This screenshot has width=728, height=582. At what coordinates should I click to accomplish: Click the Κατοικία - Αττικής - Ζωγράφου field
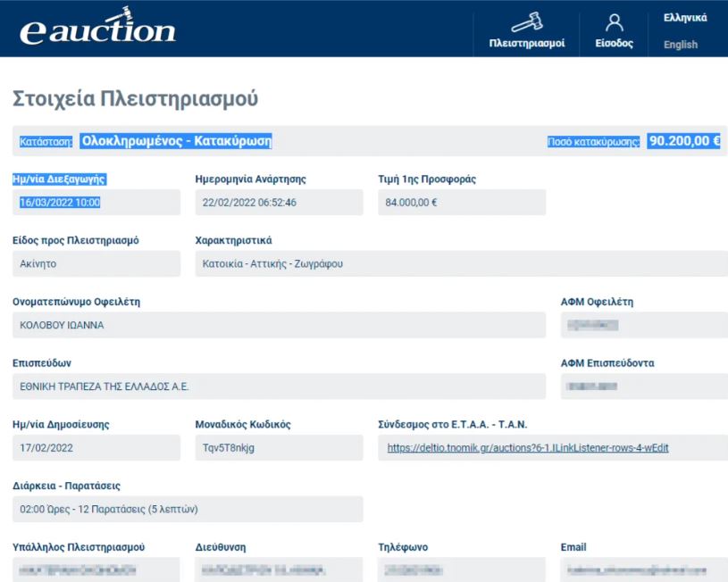(460, 264)
